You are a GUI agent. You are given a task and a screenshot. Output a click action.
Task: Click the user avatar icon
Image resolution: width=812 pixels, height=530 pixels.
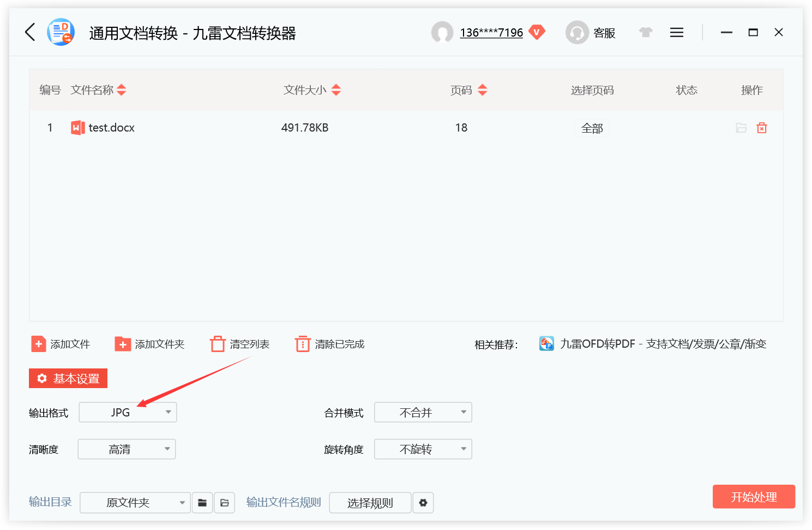(442, 32)
